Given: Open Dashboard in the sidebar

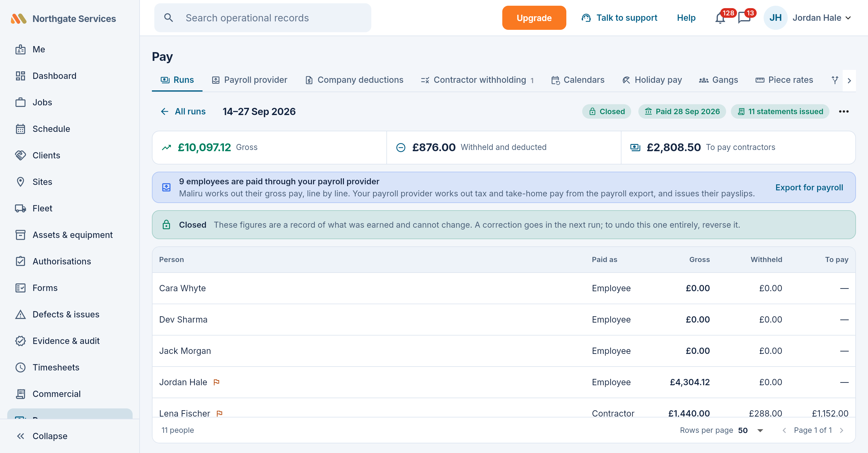Looking at the screenshot, I should tap(70, 76).
